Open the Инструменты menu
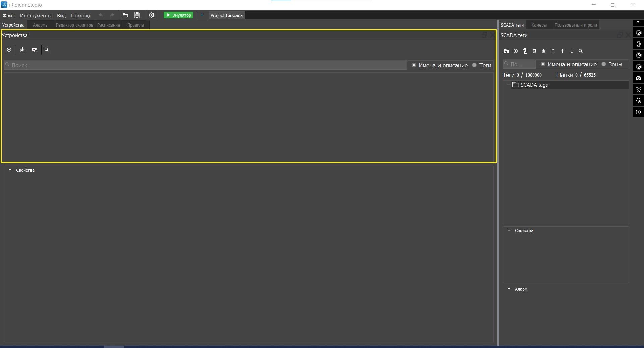Viewport: 644px width, 348px height. (36, 16)
